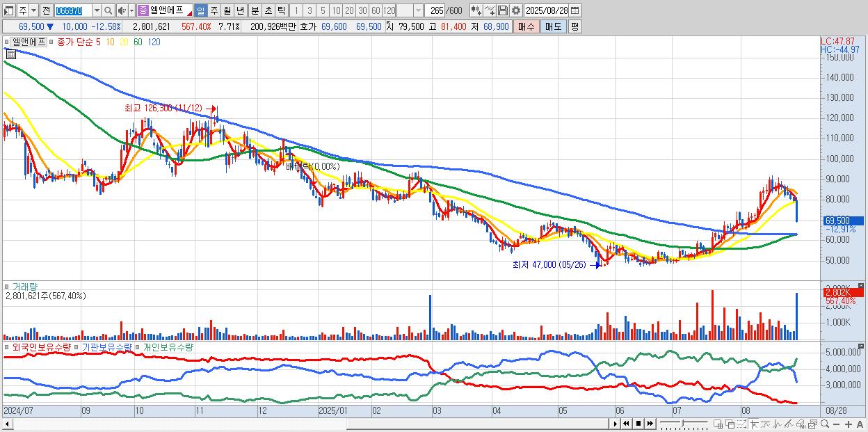Image resolution: width=868 pixels, height=432 pixels.
Task: Click the 매수 buy button
Action: 527,26
